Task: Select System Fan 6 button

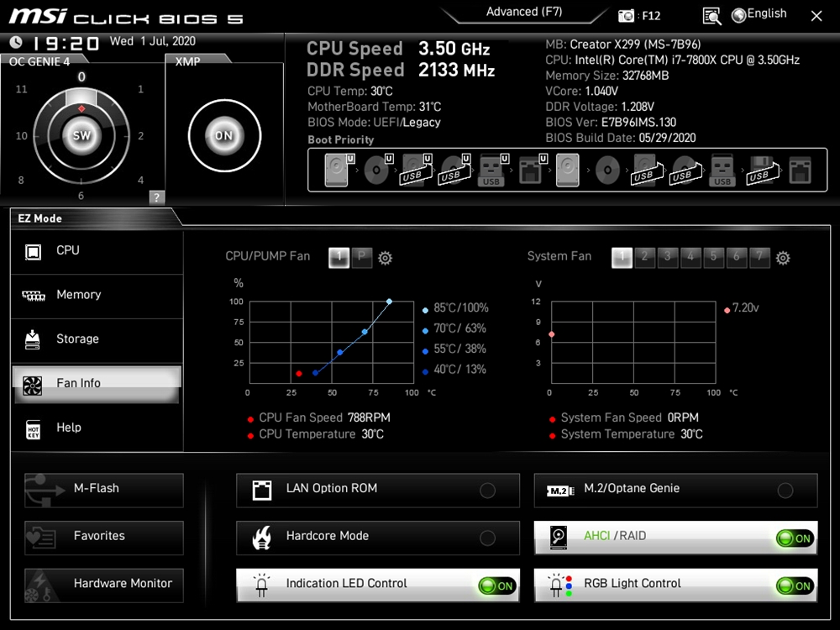Action: 737,258
